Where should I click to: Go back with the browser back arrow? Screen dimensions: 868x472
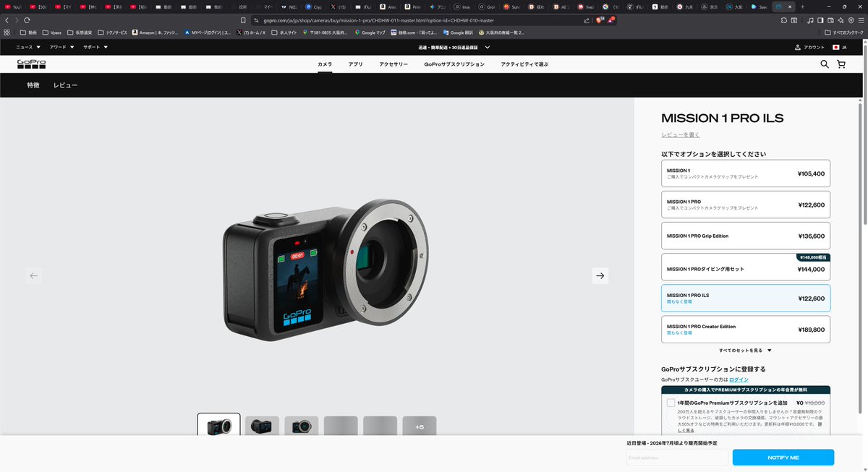7,20
